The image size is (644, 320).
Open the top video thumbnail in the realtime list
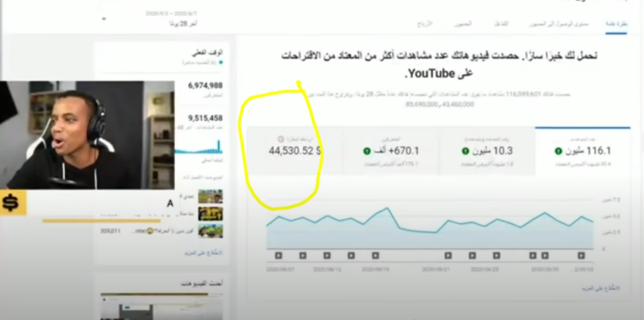(x=211, y=196)
